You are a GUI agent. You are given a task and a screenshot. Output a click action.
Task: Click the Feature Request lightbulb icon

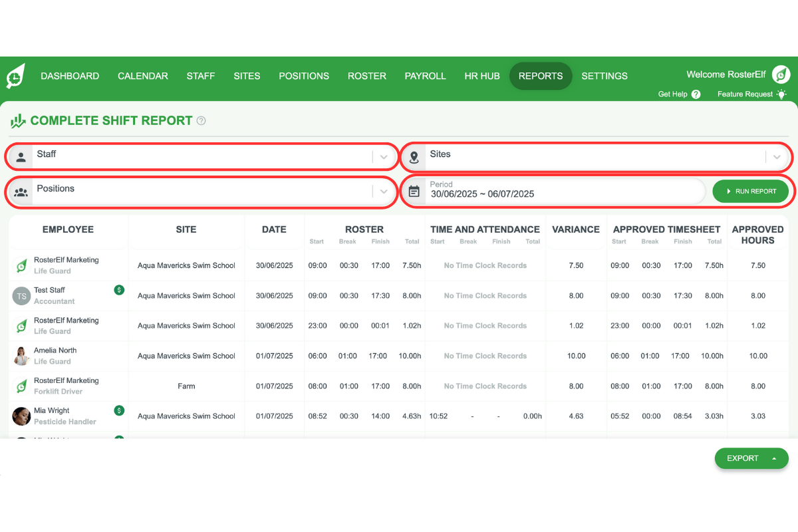click(x=783, y=94)
